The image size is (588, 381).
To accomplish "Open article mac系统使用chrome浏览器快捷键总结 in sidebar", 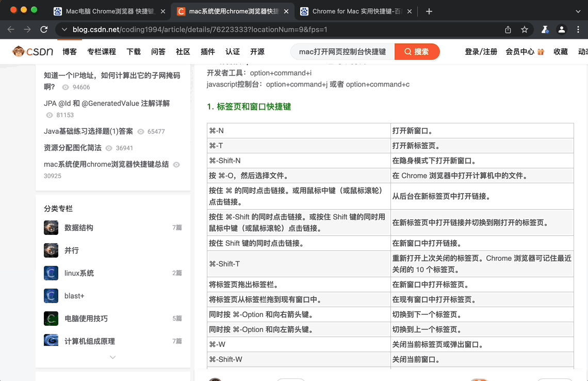I will coord(106,164).
